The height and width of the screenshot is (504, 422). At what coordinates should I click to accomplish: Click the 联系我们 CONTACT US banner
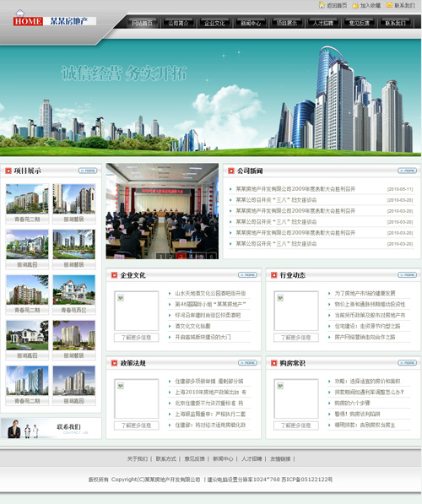coord(51,429)
